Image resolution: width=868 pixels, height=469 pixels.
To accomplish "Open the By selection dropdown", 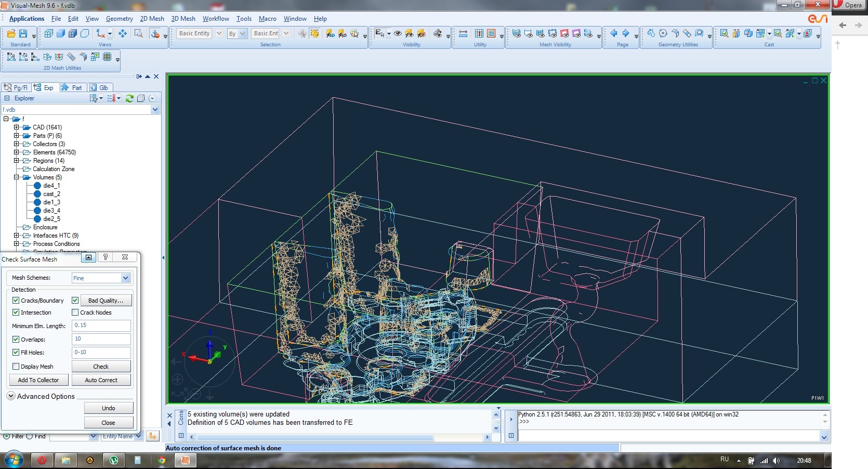I will click(x=242, y=34).
